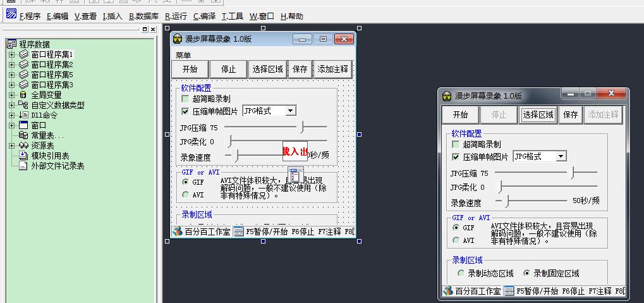This screenshot has width=644, height=303.
Task: Uncheck 压缩单帧图片 in the running window
Action: click(456, 157)
